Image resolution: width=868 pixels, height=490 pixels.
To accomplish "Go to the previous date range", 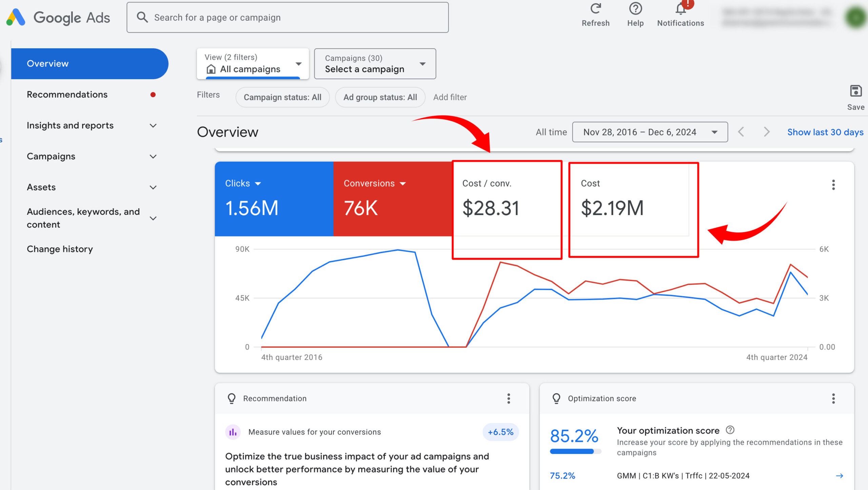I will [x=741, y=132].
